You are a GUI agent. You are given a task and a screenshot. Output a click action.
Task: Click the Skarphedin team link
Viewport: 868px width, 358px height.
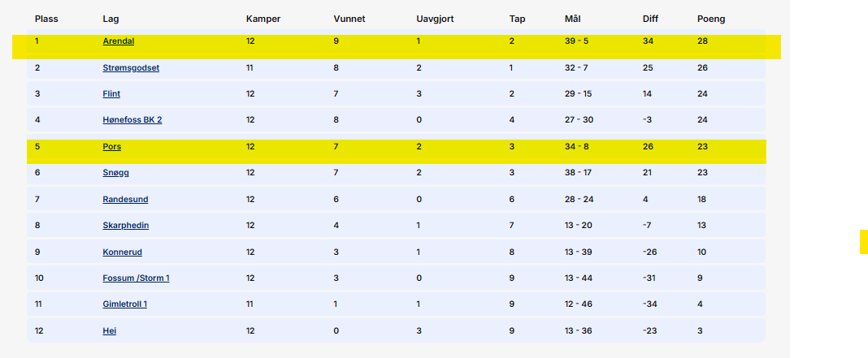[126, 225]
